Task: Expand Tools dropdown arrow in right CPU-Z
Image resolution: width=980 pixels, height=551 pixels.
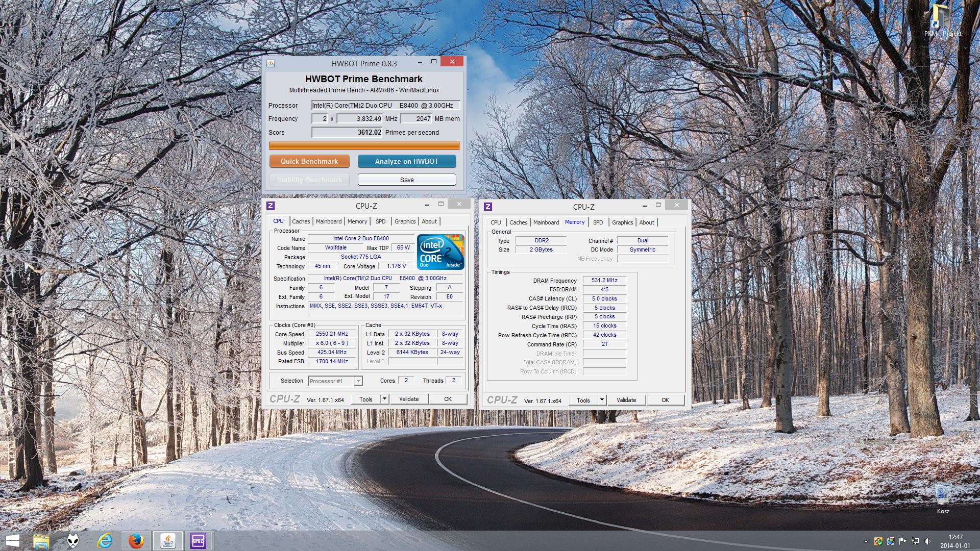Action: click(x=602, y=400)
